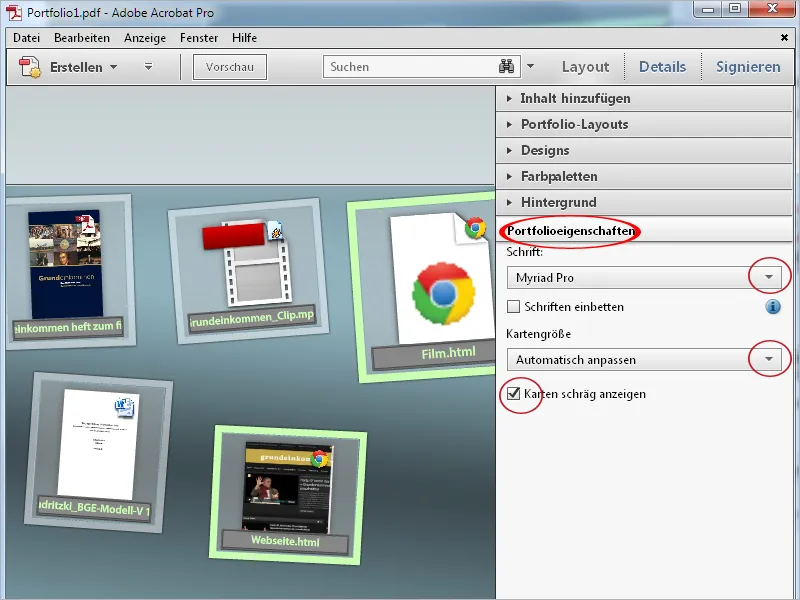
Task: Click the Webseite.html file name label
Action: tap(285, 541)
